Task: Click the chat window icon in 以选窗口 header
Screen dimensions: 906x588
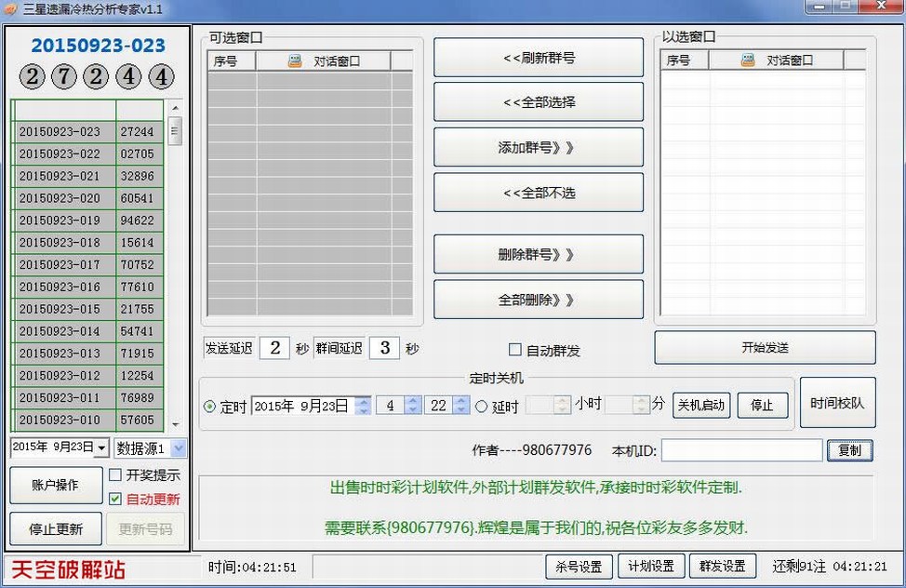Action: pos(748,60)
